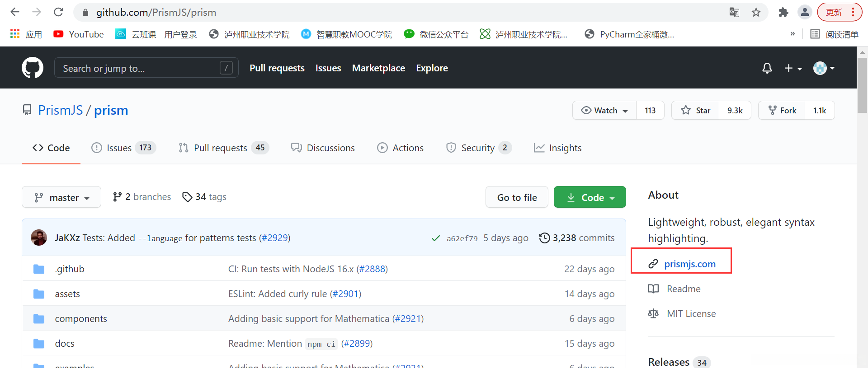
Task: Bookmark this page with star icon
Action: [756, 12]
